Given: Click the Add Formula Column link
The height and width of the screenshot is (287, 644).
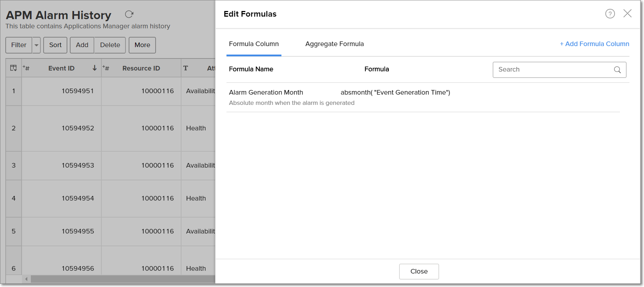Looking at the screenshot, I should click(x=594, y=44).
